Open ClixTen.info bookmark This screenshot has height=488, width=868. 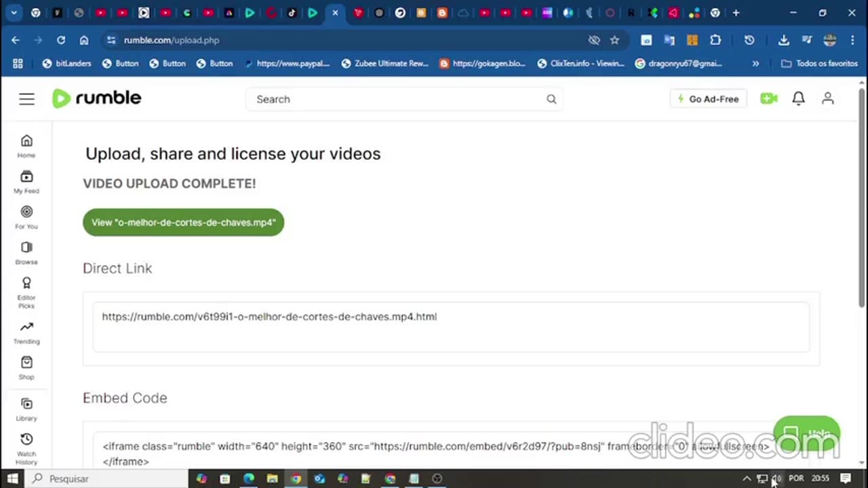pyautogui.click(x=580, y=63)
